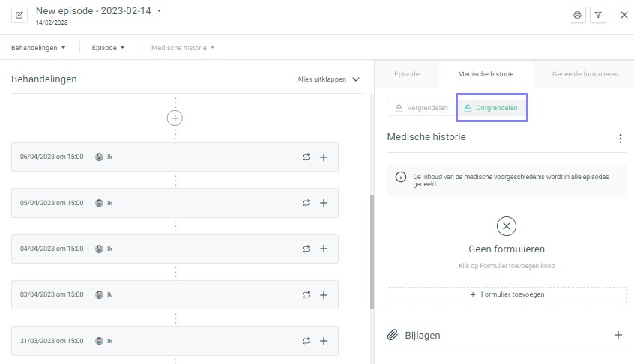Switch to Gedeelde formulieren tab
Screen dimensions: 634x364
585,74
